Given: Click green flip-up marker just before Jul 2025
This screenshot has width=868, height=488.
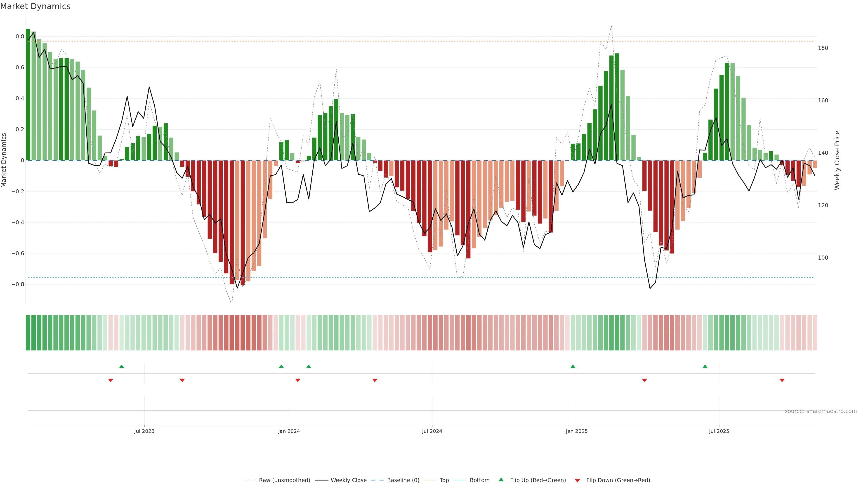Looking at the screenshot, I should 705,366.
